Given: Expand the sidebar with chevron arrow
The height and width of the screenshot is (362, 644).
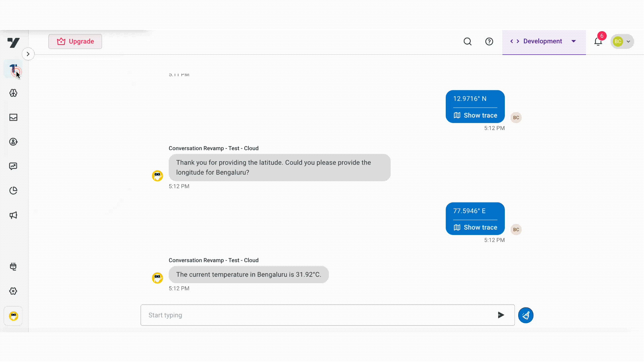Looking at the screenshot, I should 28,54.
